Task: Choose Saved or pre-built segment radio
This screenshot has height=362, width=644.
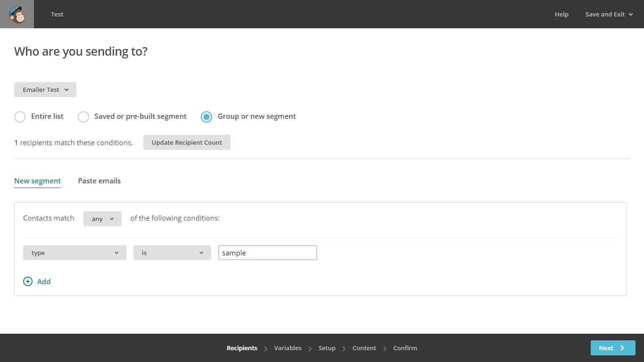Action: pos(83,117)
